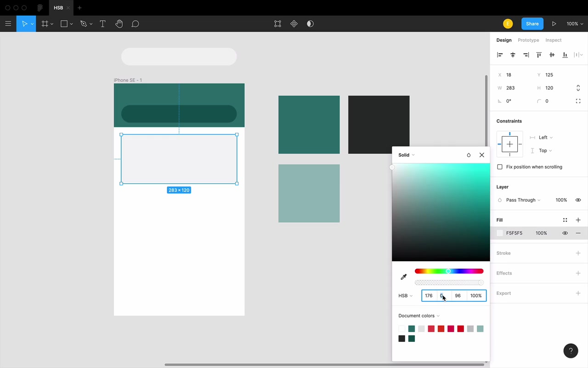Toggle independent corners icon
This screenshot has width=588, height=368.
(578, 101)
